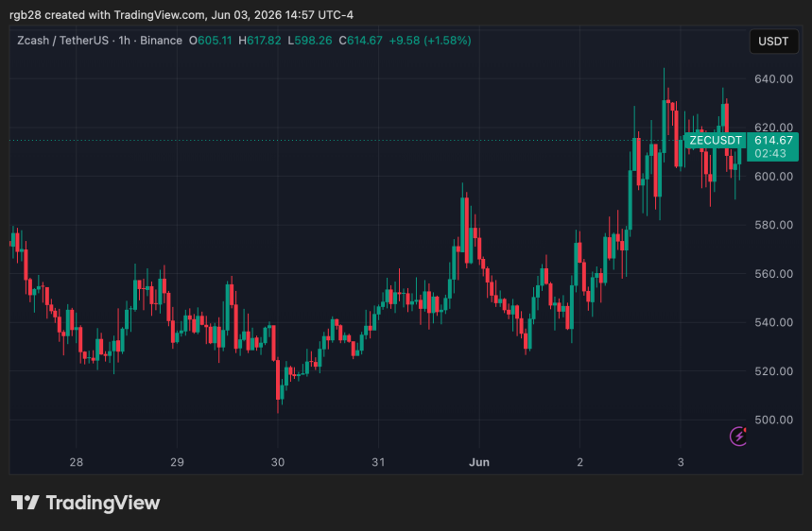812x531 pixels.
Task: Open the Zcash / TetherUS symbol title
Action: (62, 41)
